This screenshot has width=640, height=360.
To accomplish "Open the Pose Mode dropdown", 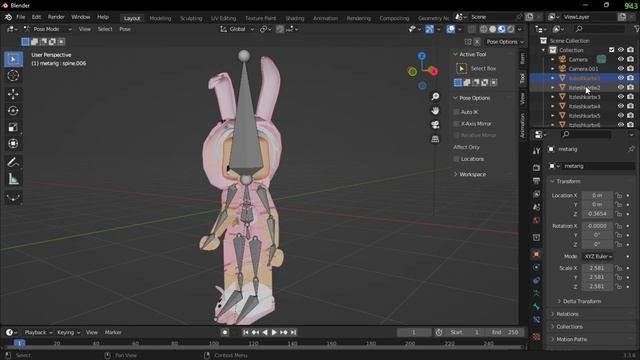I will tap(48, 29).
